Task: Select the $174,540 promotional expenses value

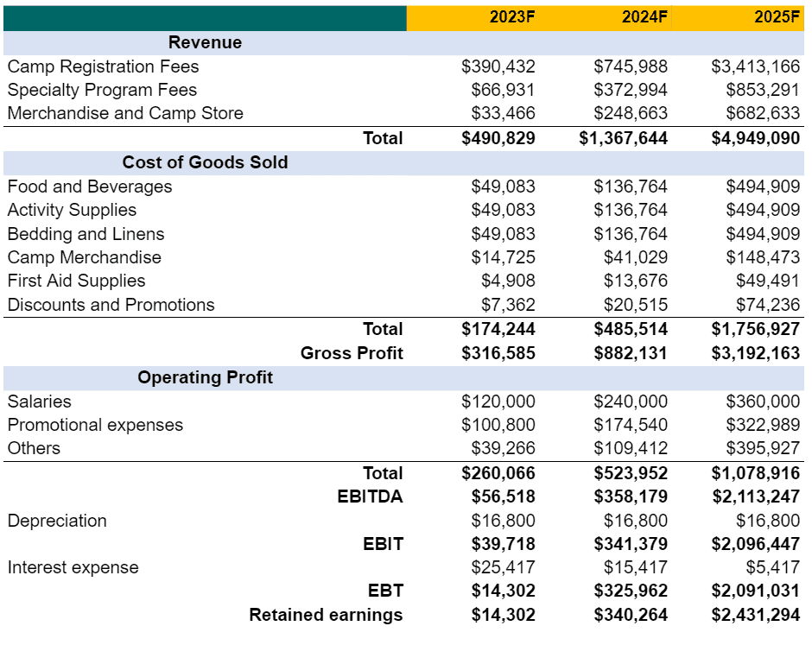Action: click(x=631, y=425)
